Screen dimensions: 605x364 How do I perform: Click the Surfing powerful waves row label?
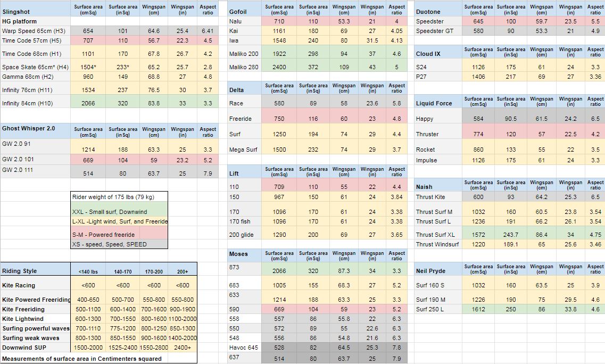pyautogui.click(x=36, y=328)
